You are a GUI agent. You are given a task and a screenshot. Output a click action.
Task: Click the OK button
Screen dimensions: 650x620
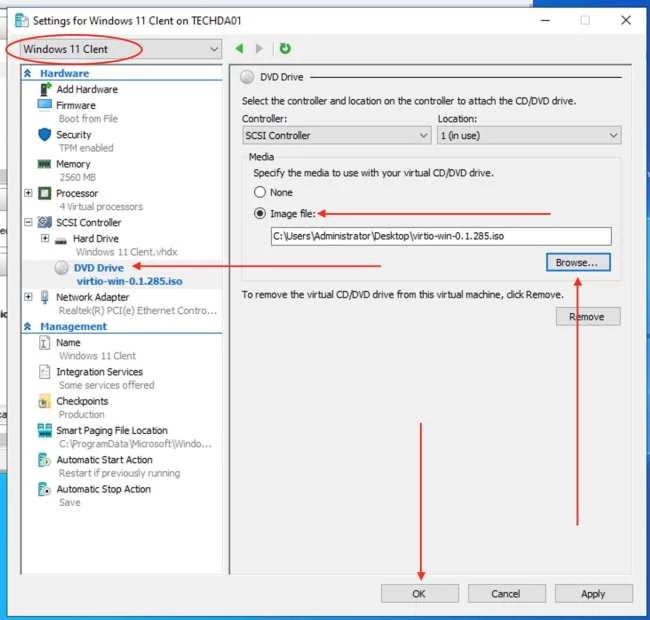click(x=420, y=593)
